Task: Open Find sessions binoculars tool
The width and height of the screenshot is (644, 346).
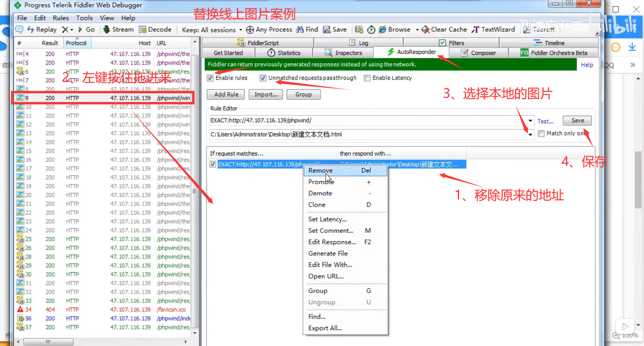Action: (307, 29)
